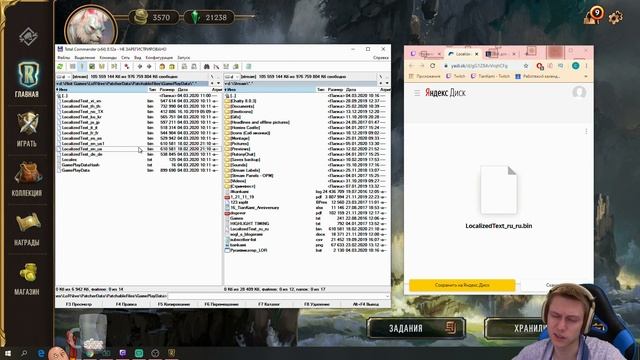Click Yandex Disk user avatar
The image size is (640, 360).
tap(579, 92)
